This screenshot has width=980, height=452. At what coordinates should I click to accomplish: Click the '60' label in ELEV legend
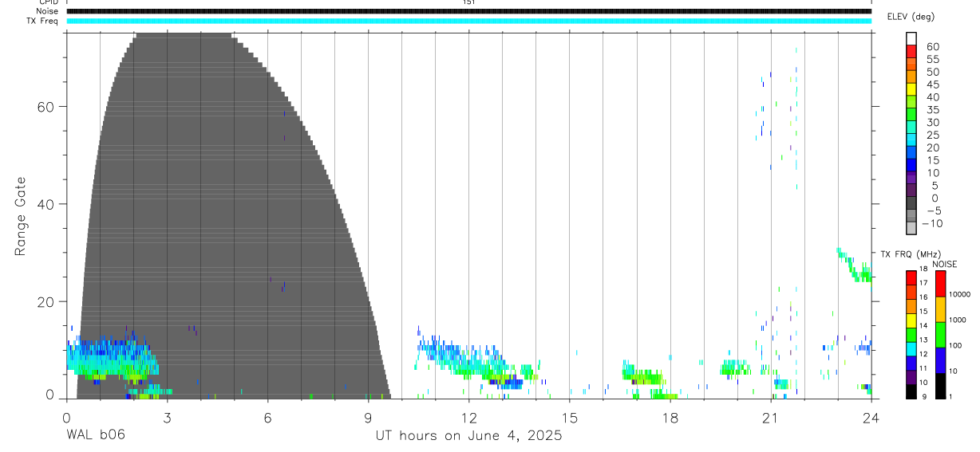(x=932, y=46)
